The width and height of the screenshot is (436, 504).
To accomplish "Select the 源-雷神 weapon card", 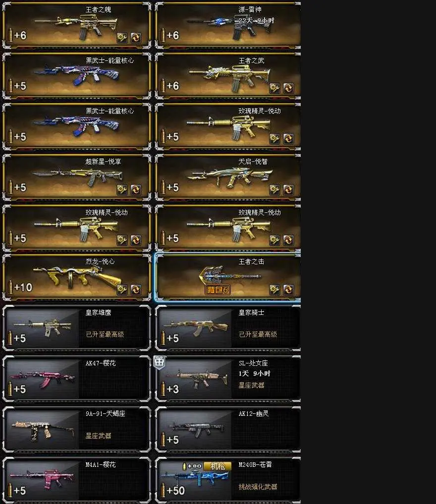I will pyautogui.click(x=228, y=25).
